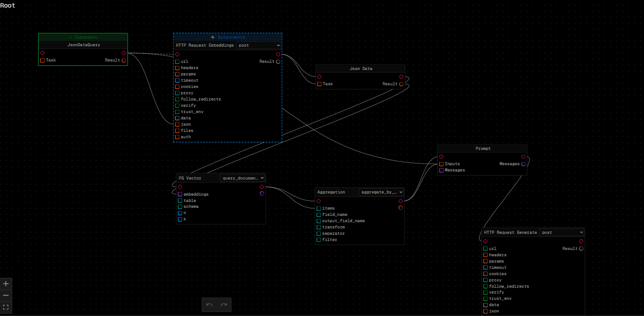644x316 pixels.
Task: Click the fit view fullscreen icon
Action: 6,307
